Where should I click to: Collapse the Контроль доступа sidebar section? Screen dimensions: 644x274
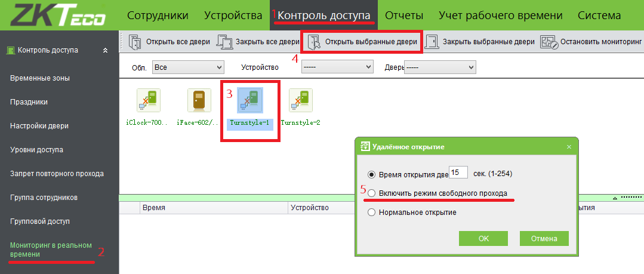(x=105, y=51)
